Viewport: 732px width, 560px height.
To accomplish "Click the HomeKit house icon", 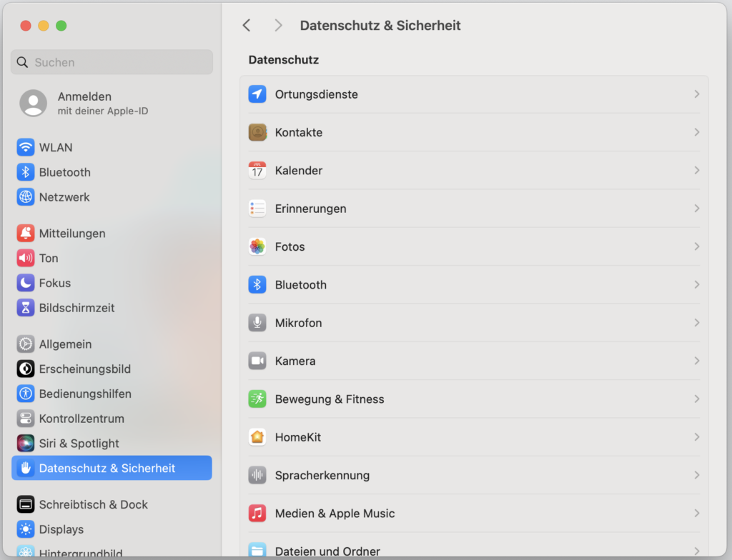I will tap(257, 437).
